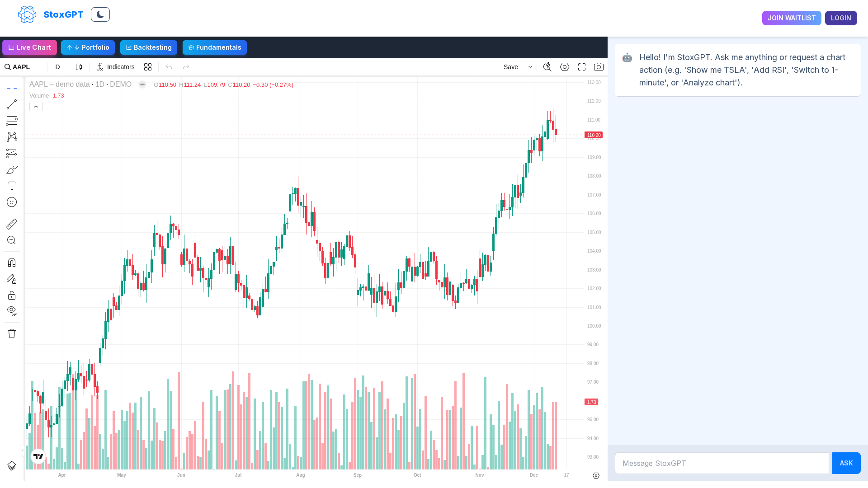Open the Save dropdown arrow
The image size is (868, 488).
[x=530, y=67]
